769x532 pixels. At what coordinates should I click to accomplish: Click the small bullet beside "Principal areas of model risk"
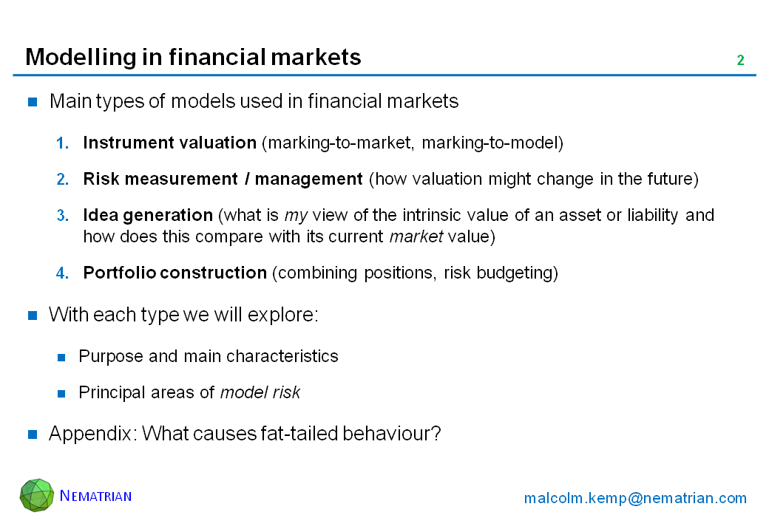coord(63,393)
